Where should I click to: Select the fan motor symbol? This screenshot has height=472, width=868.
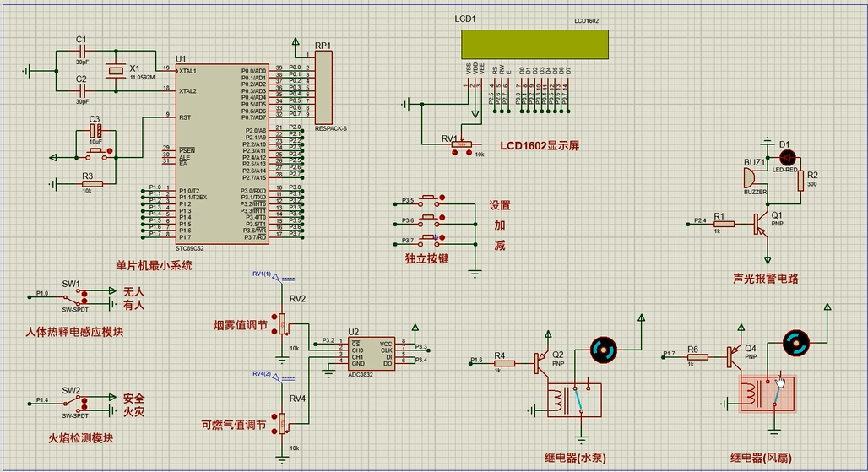tap(795, 343)
